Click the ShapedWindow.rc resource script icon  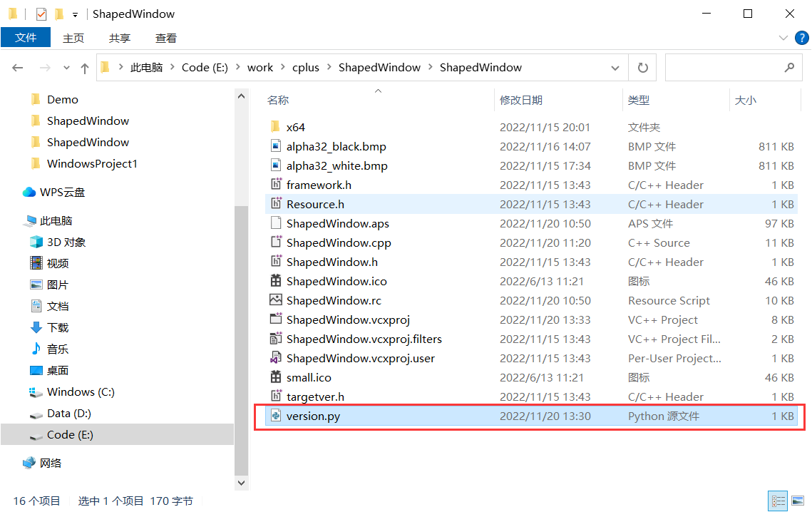276,300
